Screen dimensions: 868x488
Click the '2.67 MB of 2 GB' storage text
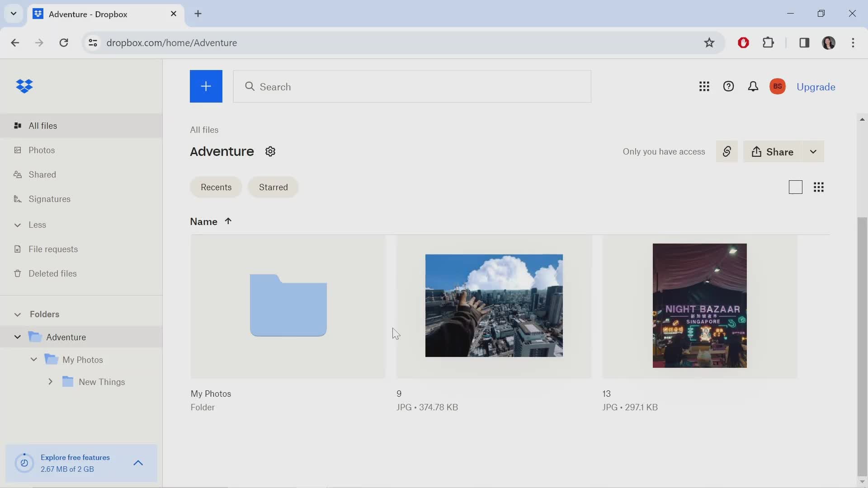(67, 469)
